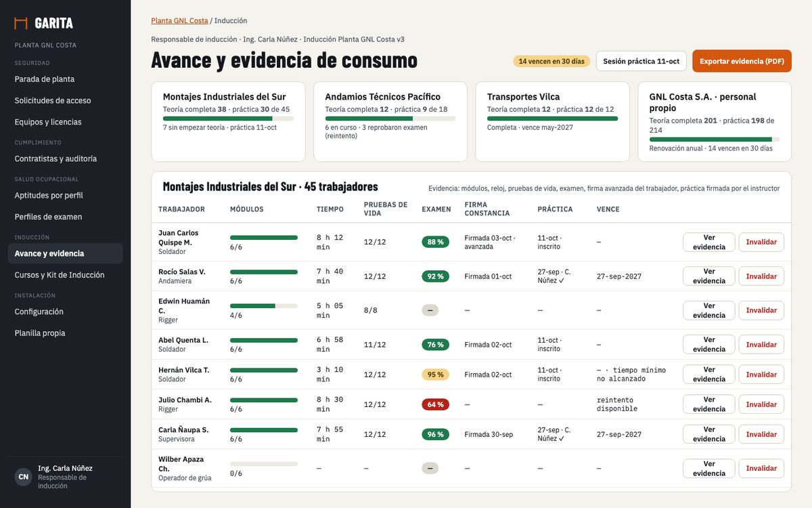Click the PRUEBAS DE VIDA column header
The height and width of the screenshot is (508, 812).
pyautogui.click(x=386, y=209)
